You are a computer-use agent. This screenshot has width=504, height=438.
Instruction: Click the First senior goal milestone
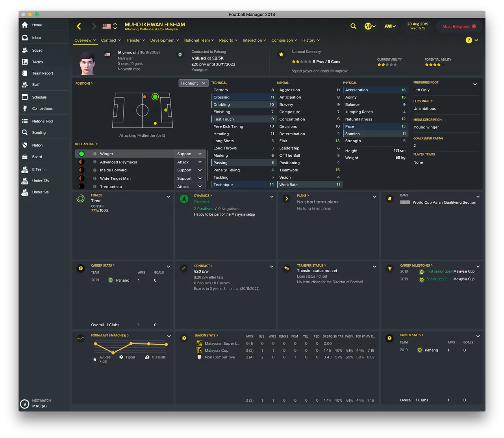coord(439,271)
